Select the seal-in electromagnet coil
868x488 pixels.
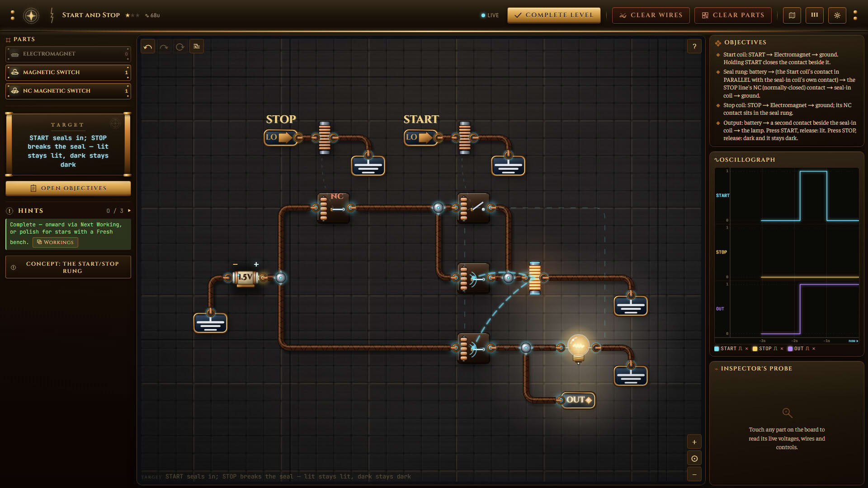(x=535, y=278)
